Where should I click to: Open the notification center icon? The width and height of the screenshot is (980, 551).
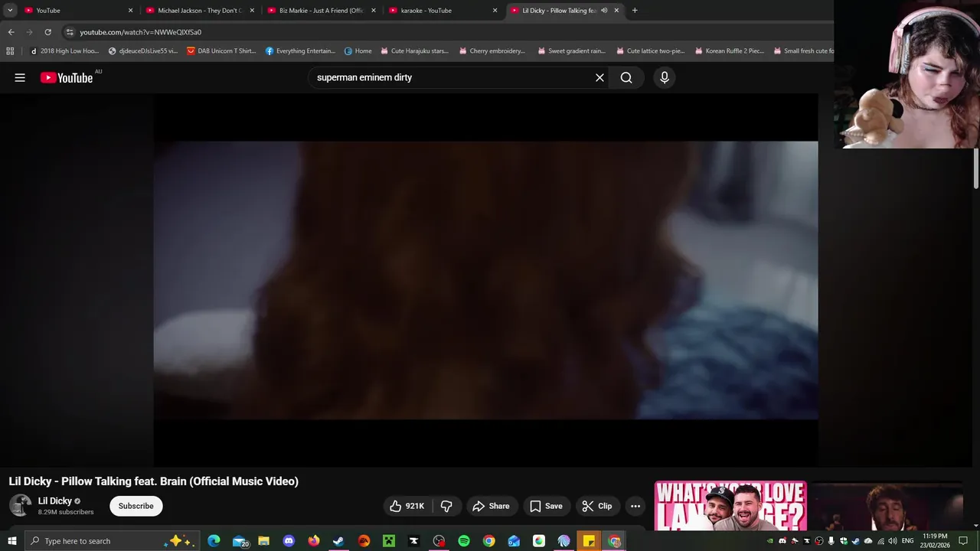point(963,541)
